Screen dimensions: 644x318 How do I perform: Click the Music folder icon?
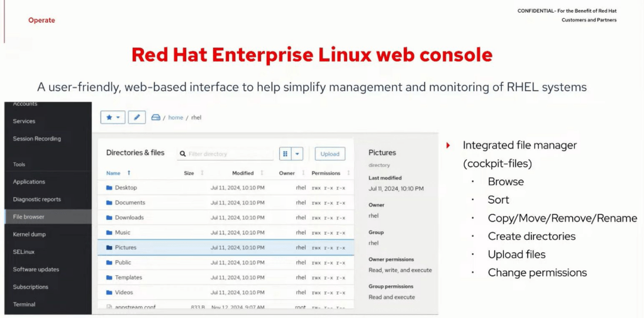click(x=109, y=232)
